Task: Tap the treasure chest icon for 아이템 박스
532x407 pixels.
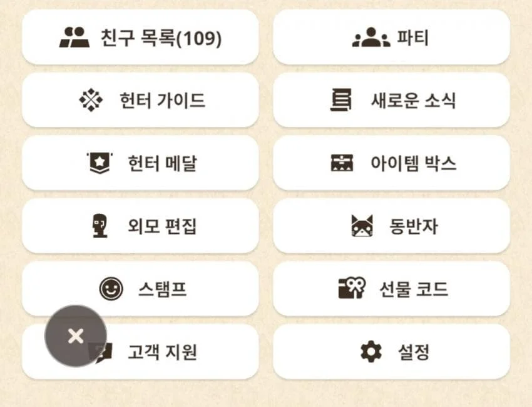Action: [342, 163]
